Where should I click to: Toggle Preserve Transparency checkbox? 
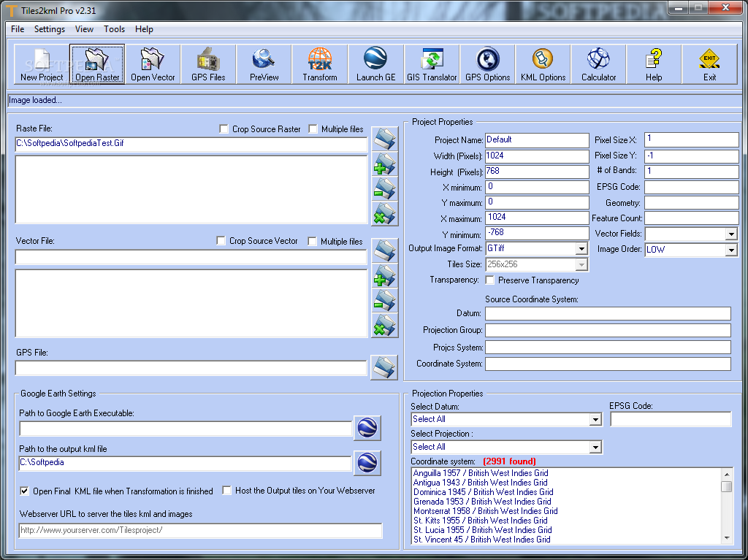pos(489,280)
